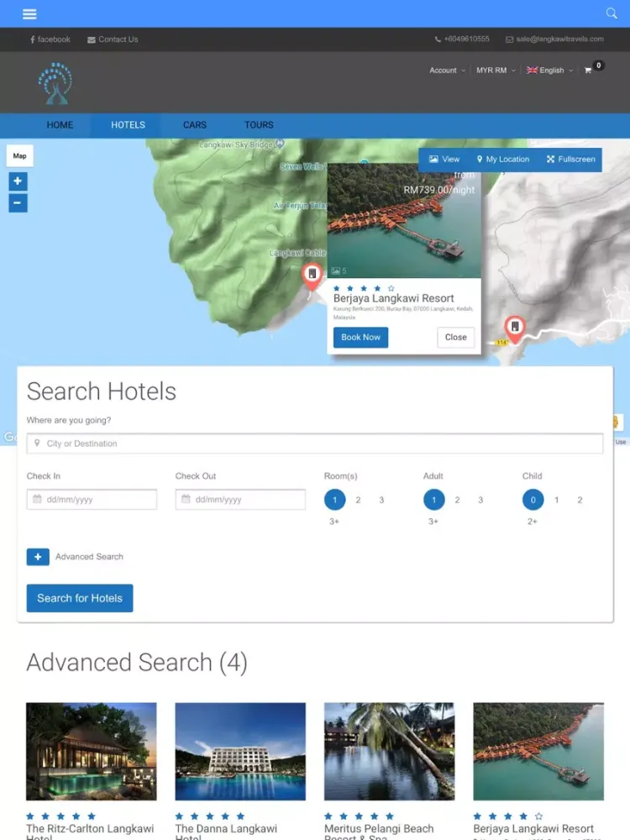Click the Map type button
This screenshot has height=840, width=630.
coord(20,156)
